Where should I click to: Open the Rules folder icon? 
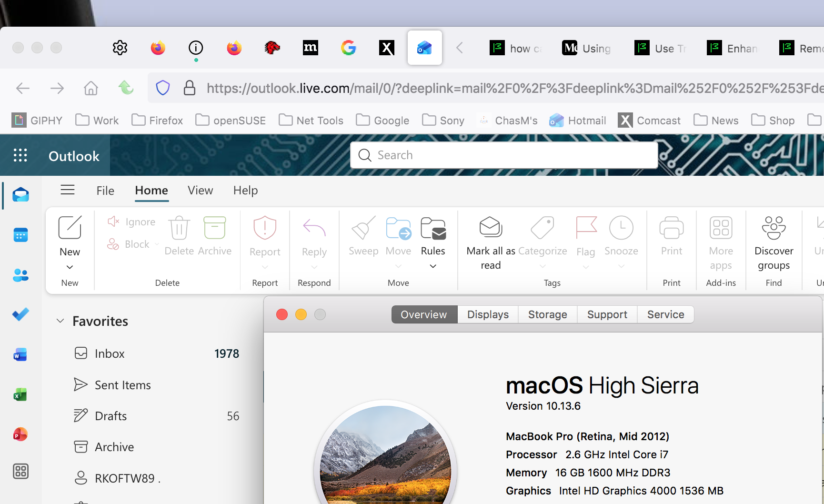[433, 228]
